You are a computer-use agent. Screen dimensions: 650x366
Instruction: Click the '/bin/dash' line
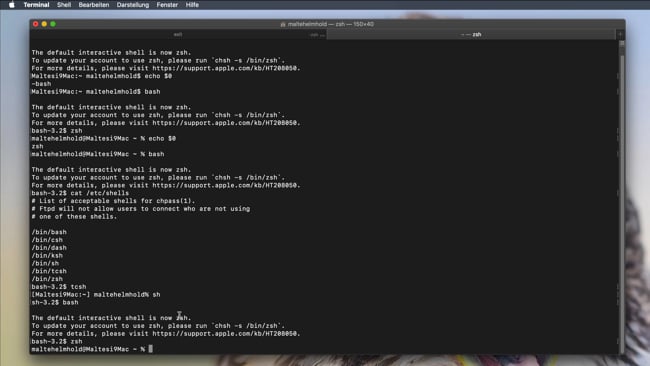point(49,248)
